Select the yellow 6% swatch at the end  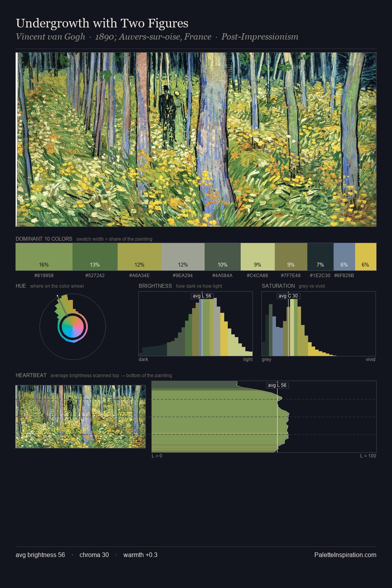(366, 257)
